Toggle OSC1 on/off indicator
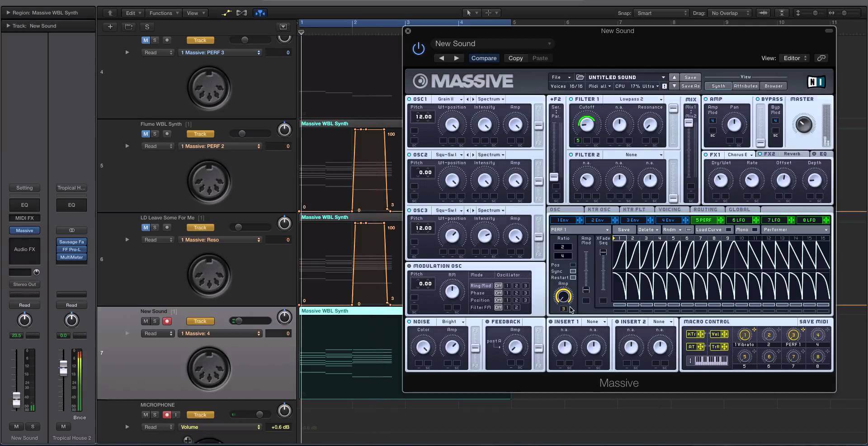Image resolution: width=868 pixels, height=446 pixels. pyautogui.click(x=409, y=99)
